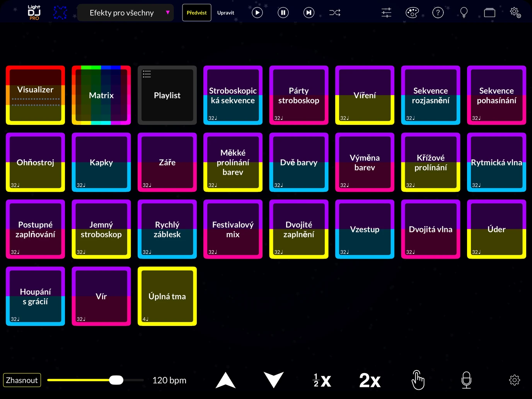Open the color palette icon

[412, 13]
